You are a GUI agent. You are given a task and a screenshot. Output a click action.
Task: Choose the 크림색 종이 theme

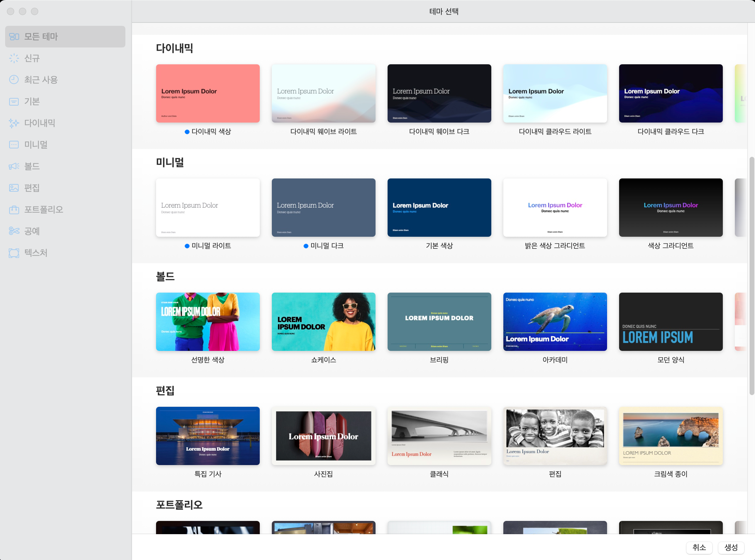coord(670,436)
